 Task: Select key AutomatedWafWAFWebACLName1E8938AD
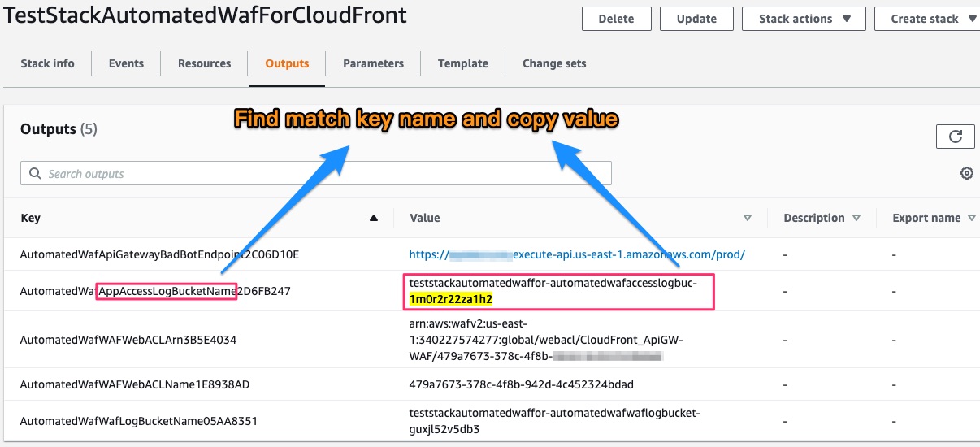(x=135, y=384)
